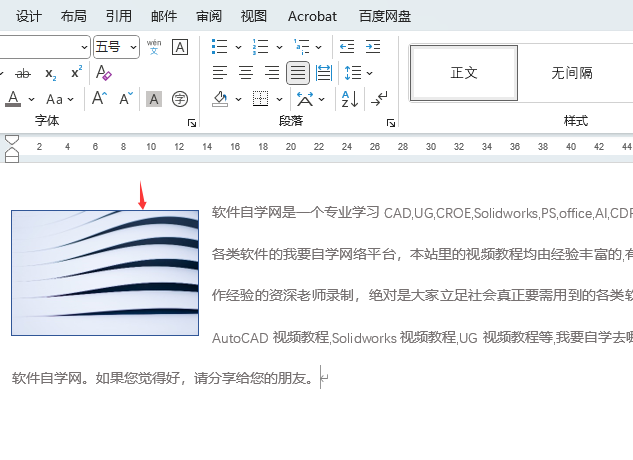Click text line 软件自学网。如果您觉得好

click(x=162, y=378)
